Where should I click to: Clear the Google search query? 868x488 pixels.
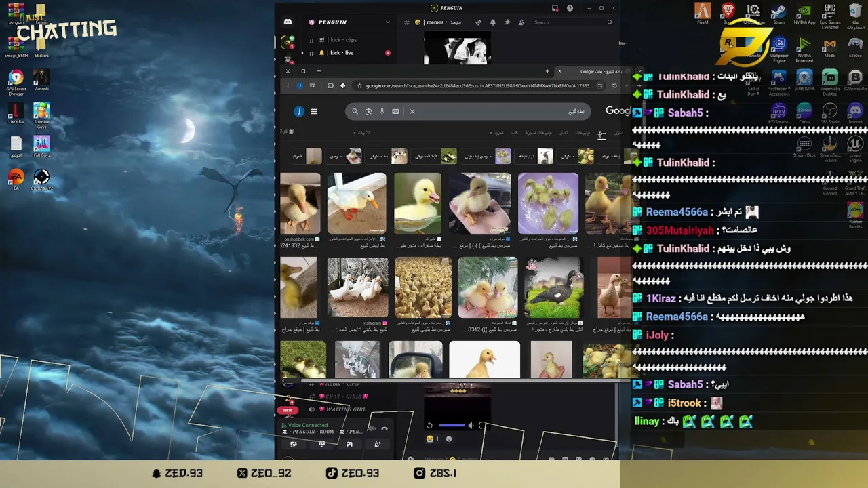(412, 112)
